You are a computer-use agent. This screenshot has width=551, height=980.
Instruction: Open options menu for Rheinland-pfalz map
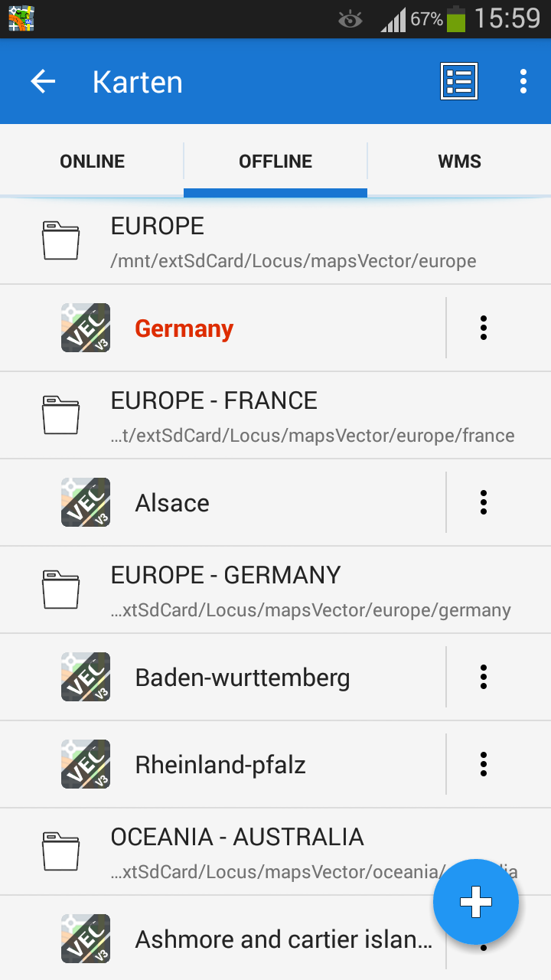484,764
